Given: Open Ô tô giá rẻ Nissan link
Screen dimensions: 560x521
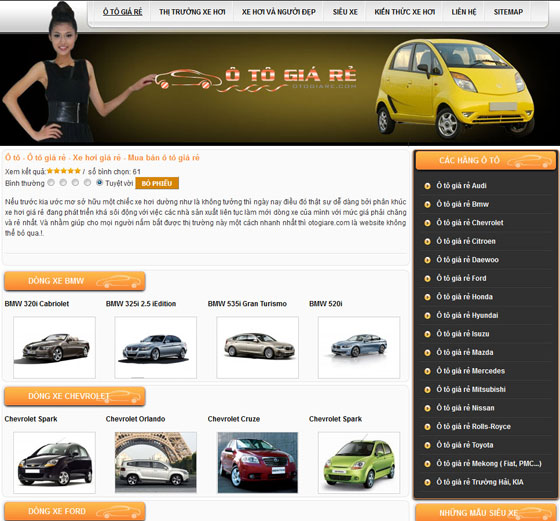Looking at the screenshot, I should (x=465, y=408).
